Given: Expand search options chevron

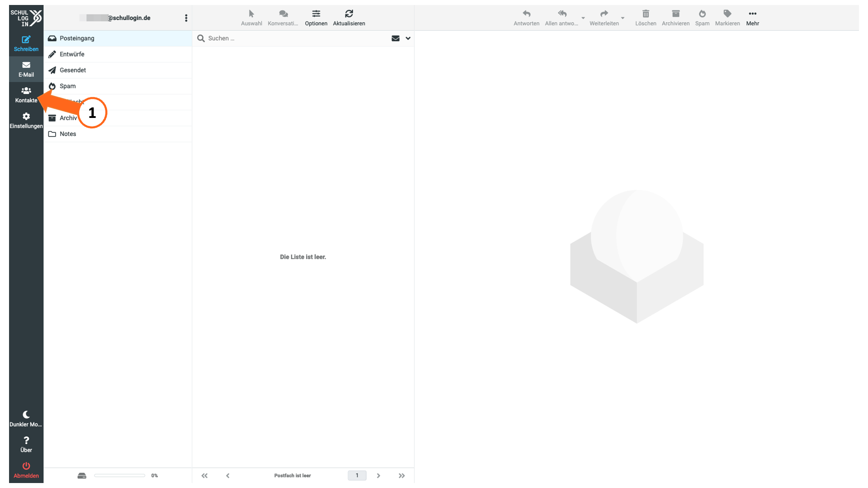Looking at the screenshot, I should [408, 38].
